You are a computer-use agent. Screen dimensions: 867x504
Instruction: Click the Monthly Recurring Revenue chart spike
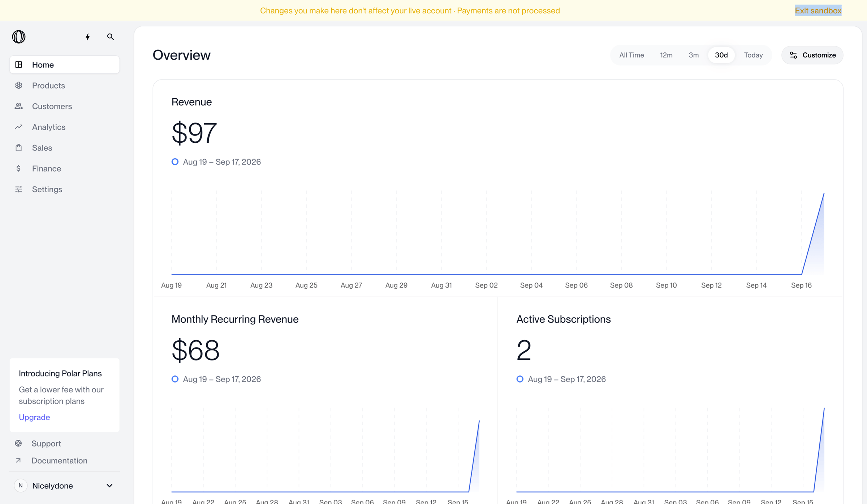pyautogui.click(x=474, y=456)
